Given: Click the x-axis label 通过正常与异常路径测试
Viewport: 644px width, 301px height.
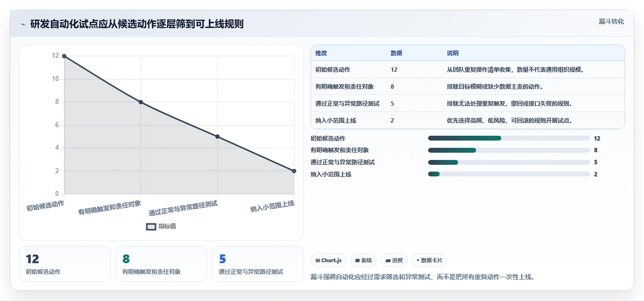Looking at the screenshot, I should click(183, 208).
